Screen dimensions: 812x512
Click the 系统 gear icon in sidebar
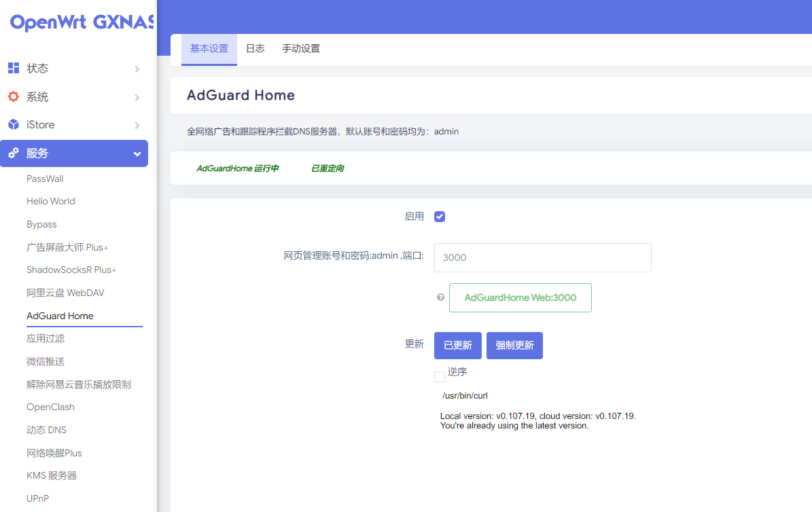coord(13,96)
